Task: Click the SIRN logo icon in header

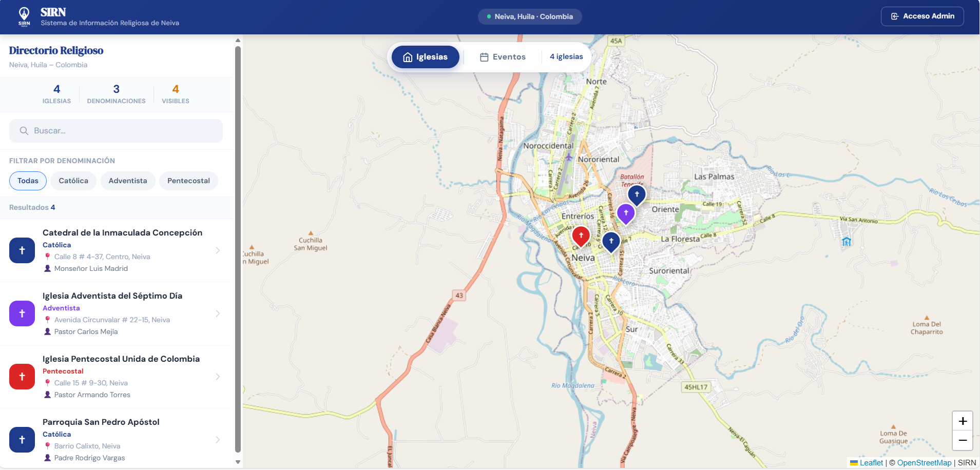Action: click(24, 16)
